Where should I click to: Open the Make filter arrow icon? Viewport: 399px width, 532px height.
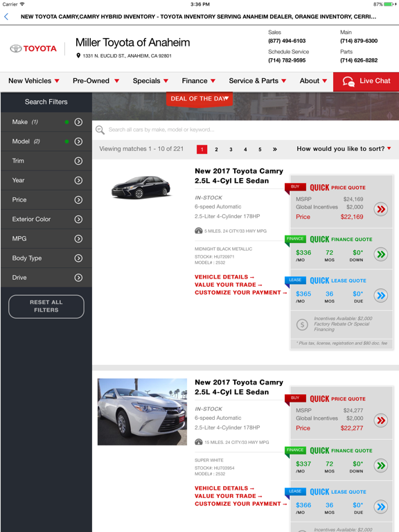coord(78,122)
